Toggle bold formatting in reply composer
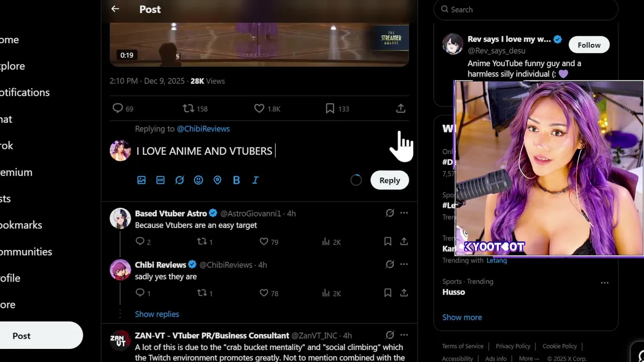 click(x=236, y=180)
